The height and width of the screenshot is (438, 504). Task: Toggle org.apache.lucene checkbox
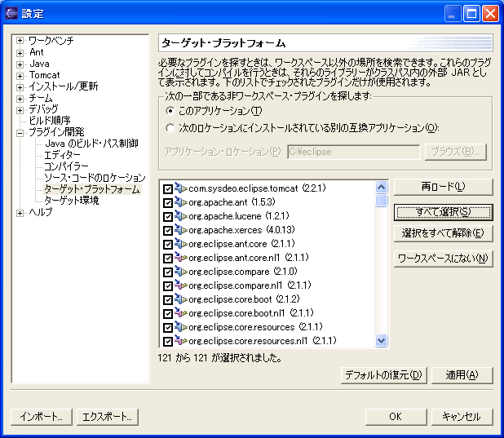click(168, 216)
